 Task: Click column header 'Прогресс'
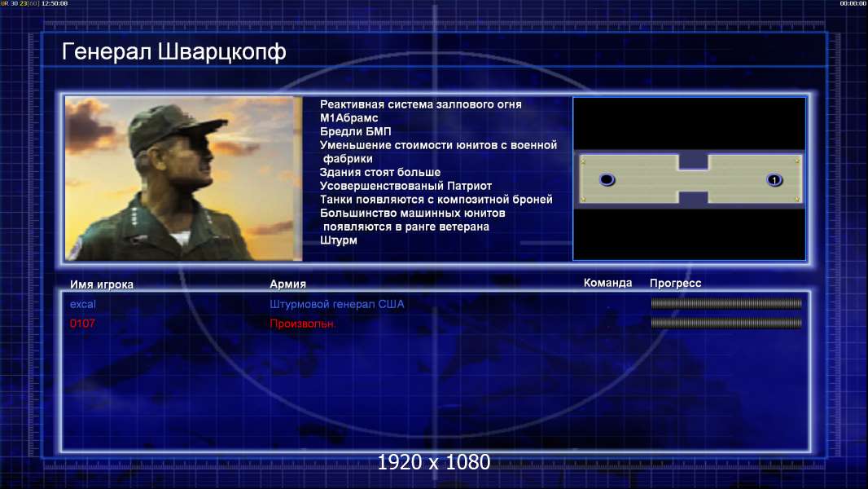675,284
